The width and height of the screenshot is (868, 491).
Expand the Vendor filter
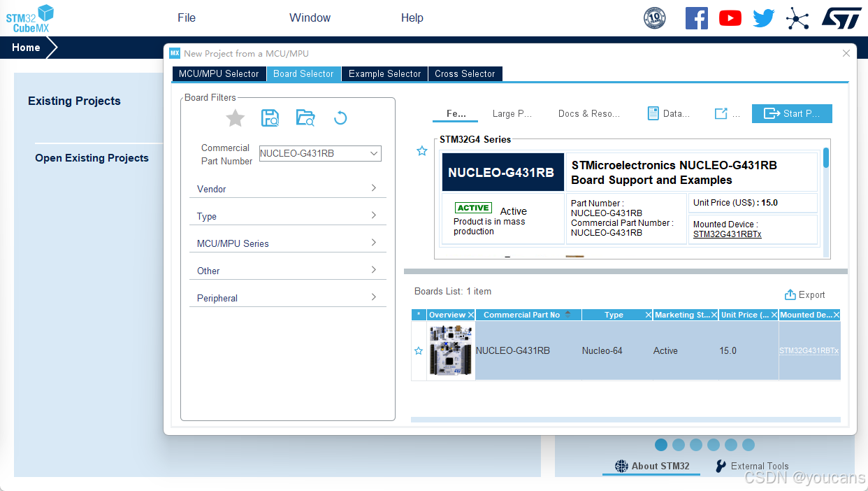[x=288, y=189]
